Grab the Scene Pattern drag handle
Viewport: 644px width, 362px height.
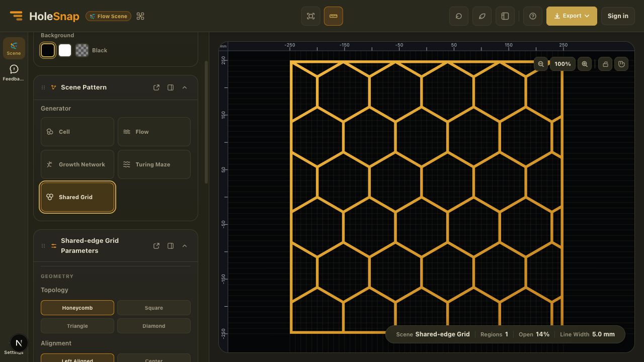pos(43,87)
